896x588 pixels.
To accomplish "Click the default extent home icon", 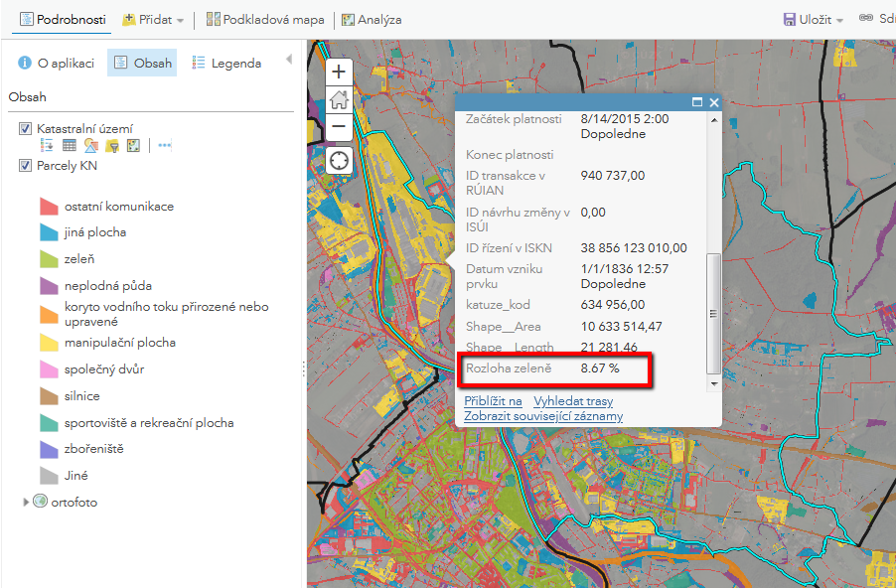I will 338,99.
